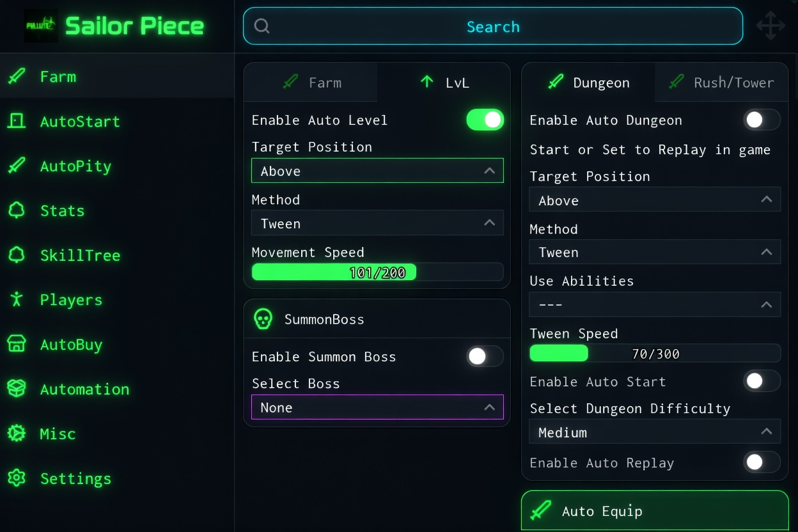
Task: Go to Settings in the sidebar
Action: [75, 478]
